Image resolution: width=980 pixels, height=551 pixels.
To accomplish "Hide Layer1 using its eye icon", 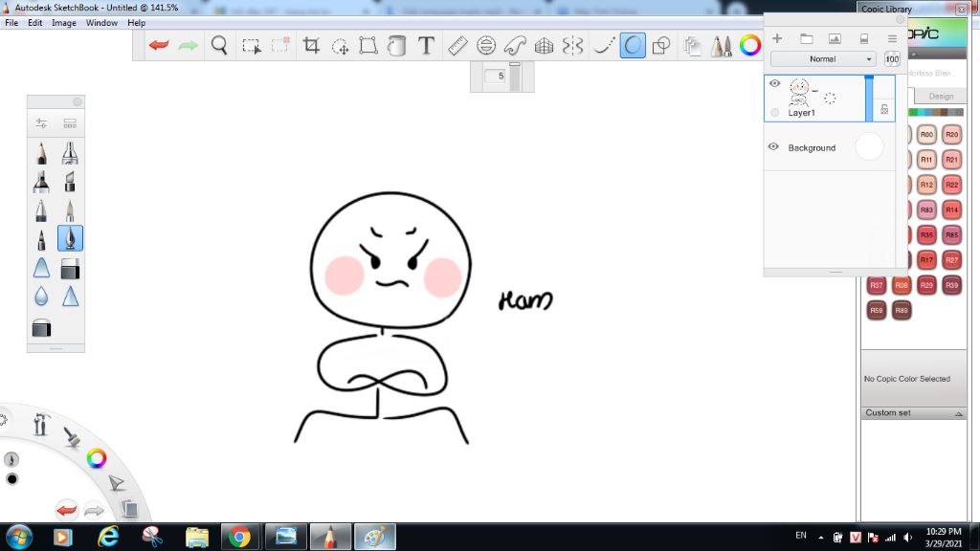I will point(775,84).
